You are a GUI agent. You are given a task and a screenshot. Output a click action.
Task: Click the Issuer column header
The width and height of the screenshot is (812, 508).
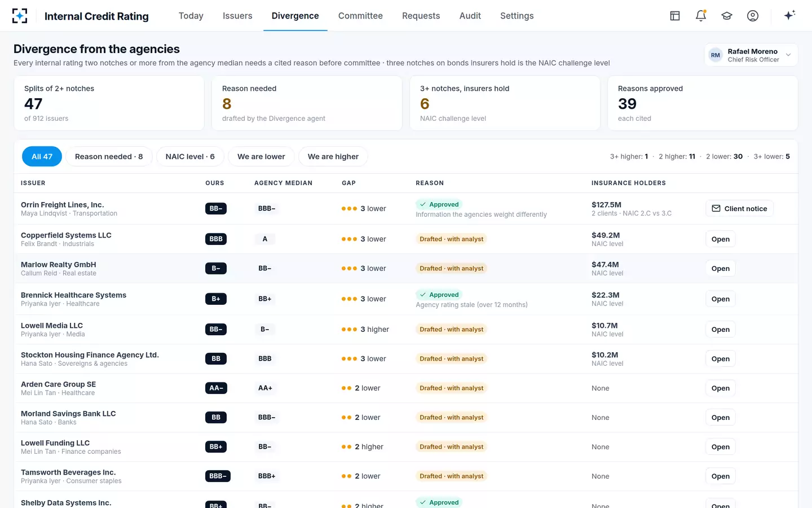click(33, 183)
